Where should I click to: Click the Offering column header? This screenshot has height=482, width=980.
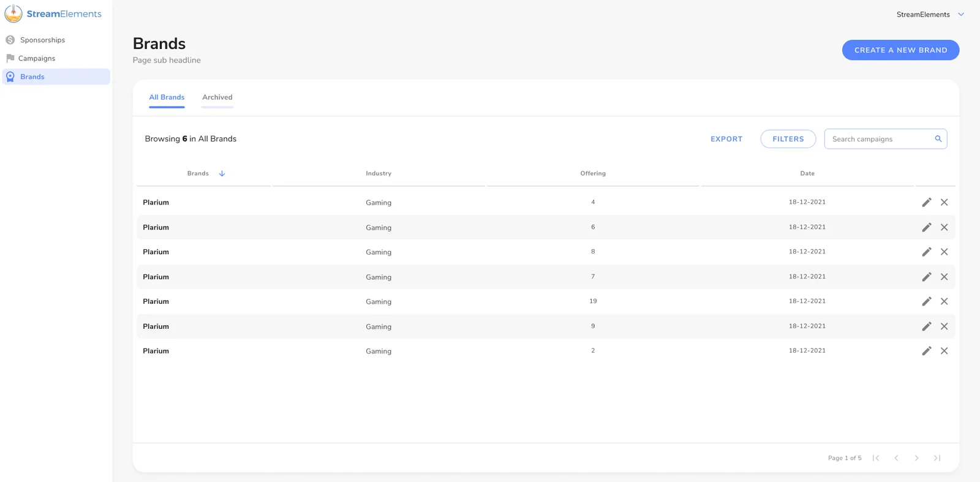coord(593,173)
